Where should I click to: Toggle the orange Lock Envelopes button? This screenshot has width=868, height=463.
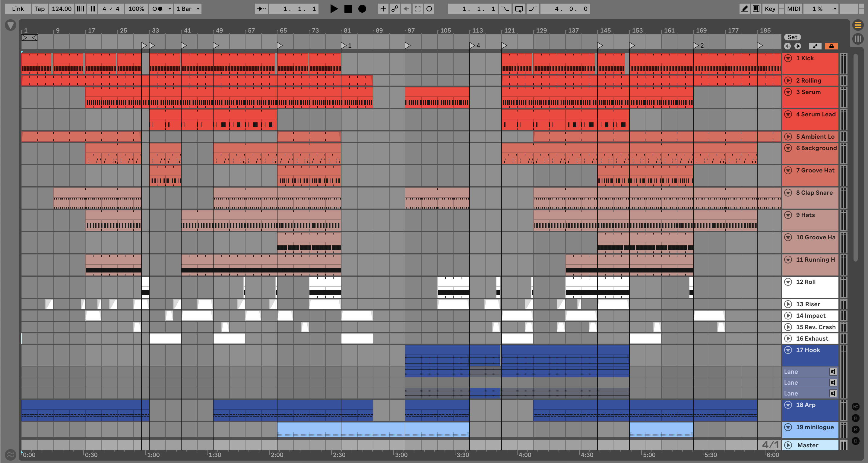(831, 46)
